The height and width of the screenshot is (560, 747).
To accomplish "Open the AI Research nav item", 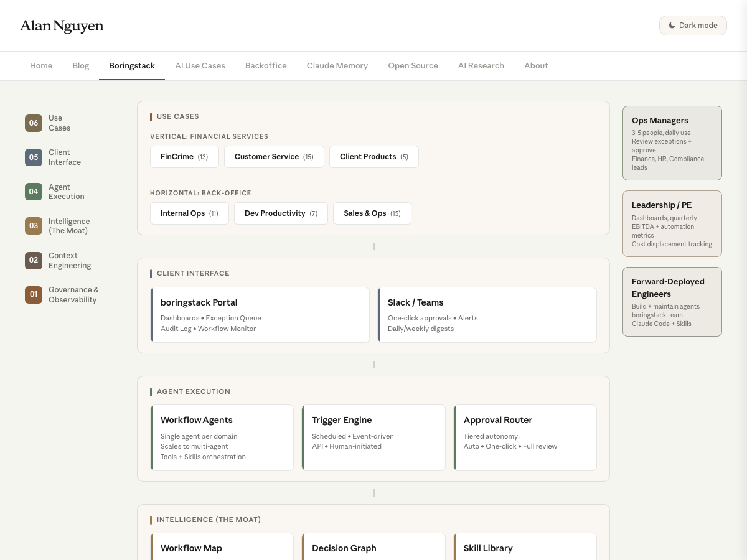I will click(481, 65).
